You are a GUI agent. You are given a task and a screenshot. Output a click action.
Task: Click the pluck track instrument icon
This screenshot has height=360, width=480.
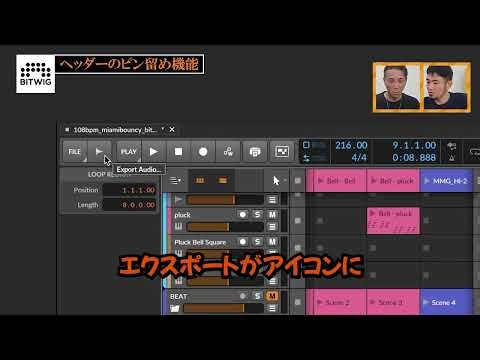pyautogui.click(x=179, y=227)
